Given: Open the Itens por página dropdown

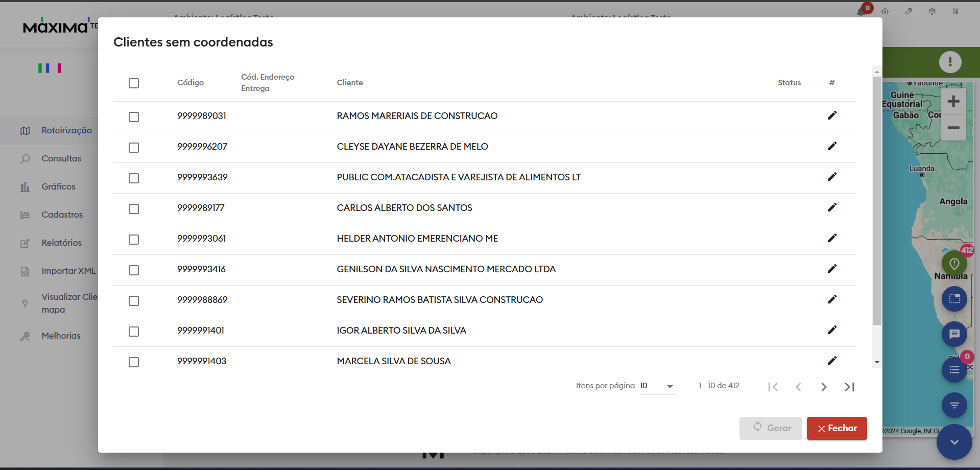Looking at the screenshot, I should (x=657, y=386).
